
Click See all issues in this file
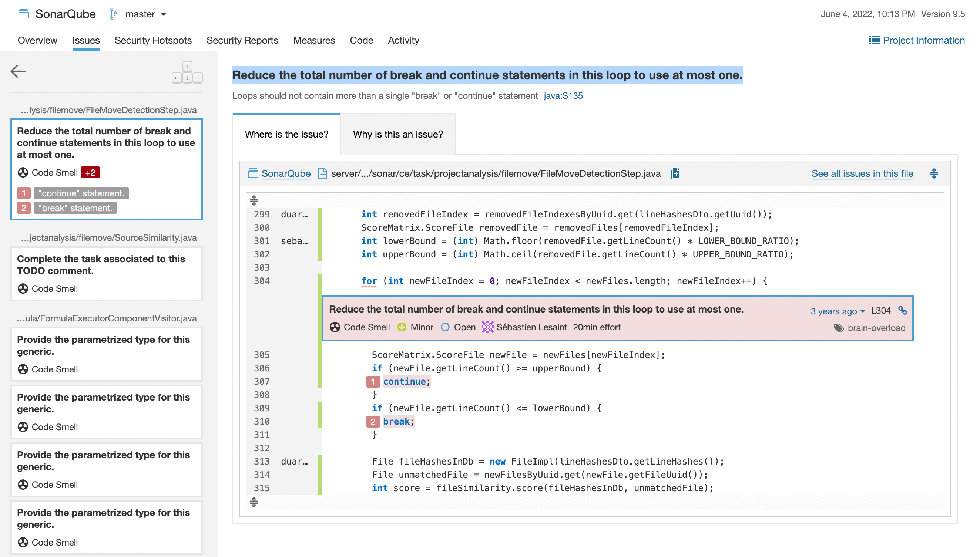click(862, 174)
